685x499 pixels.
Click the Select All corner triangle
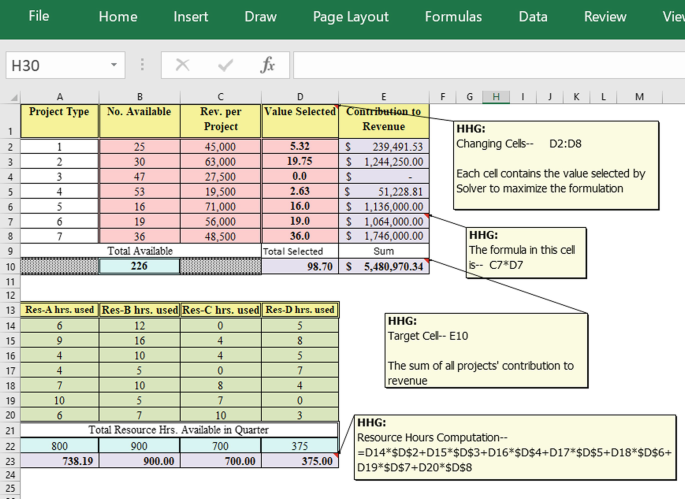tap(14, 97)
